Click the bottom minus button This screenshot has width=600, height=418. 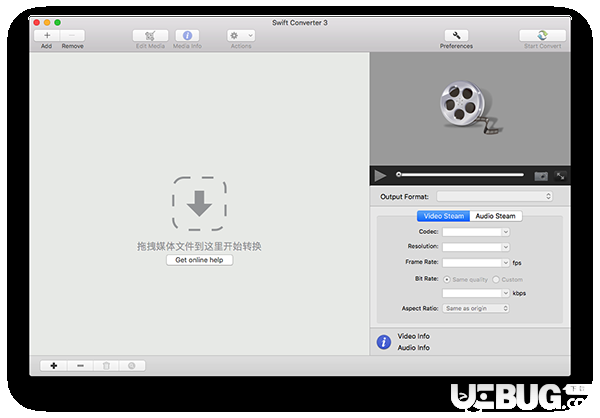[80, 366]
